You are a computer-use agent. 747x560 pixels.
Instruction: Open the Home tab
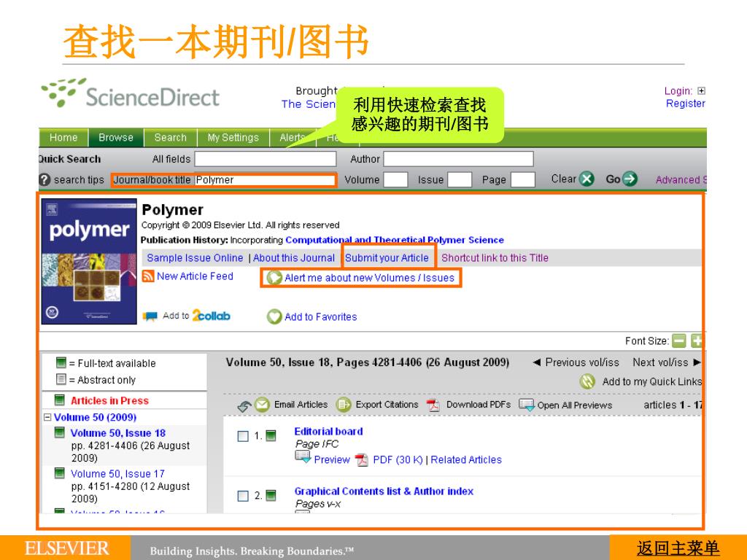tap(63, 138)
